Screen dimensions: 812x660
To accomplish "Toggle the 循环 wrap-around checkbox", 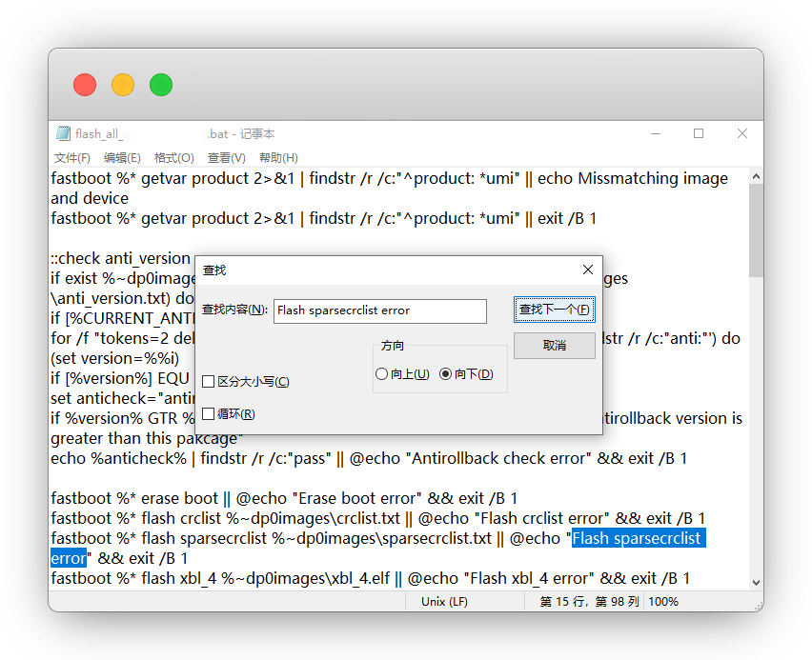I will (209, 414).
